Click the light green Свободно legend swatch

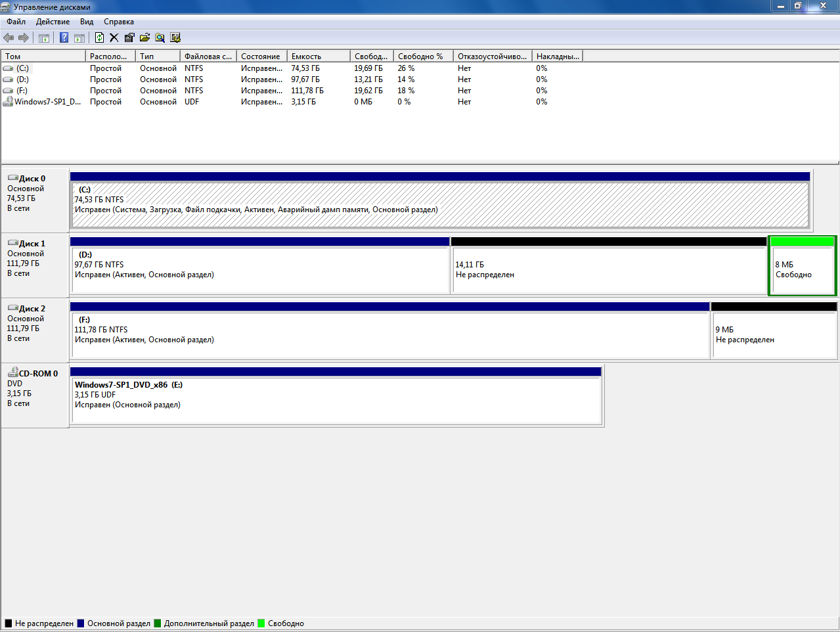tap(261, 623)
